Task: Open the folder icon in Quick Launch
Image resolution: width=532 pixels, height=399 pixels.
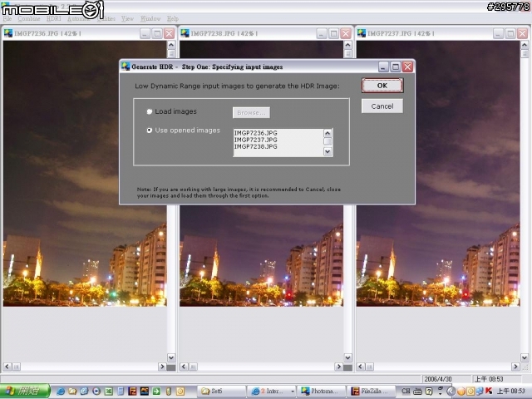Action: 72,392
